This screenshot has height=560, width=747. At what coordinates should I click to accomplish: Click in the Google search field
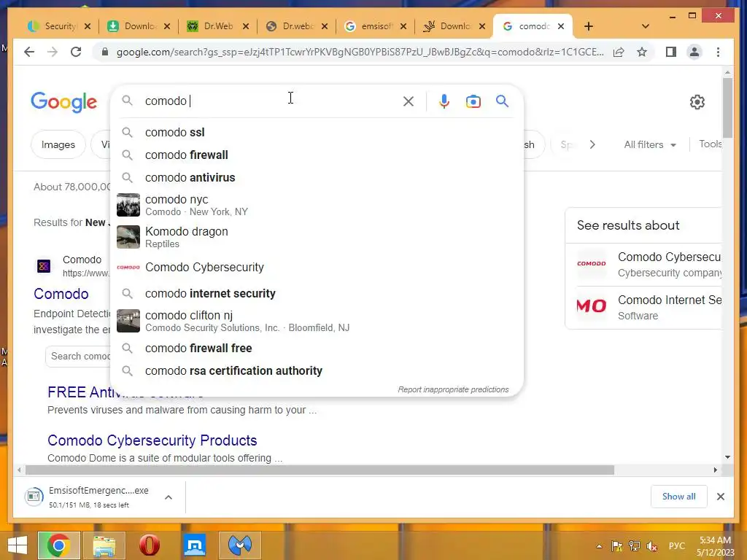click(x=271, y=101)
